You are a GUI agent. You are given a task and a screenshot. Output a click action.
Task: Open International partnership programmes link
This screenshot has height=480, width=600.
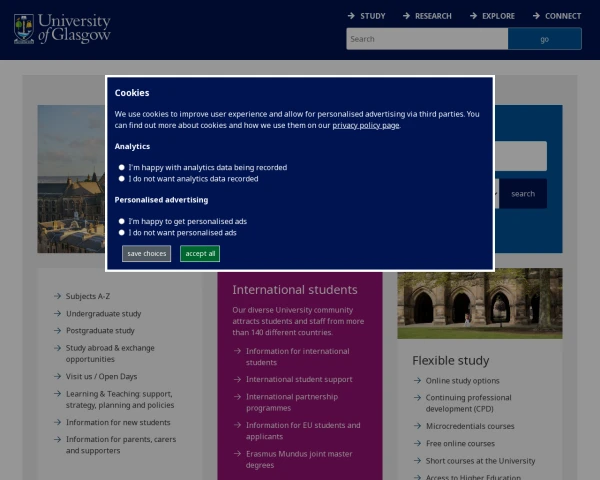pos(292,402)
